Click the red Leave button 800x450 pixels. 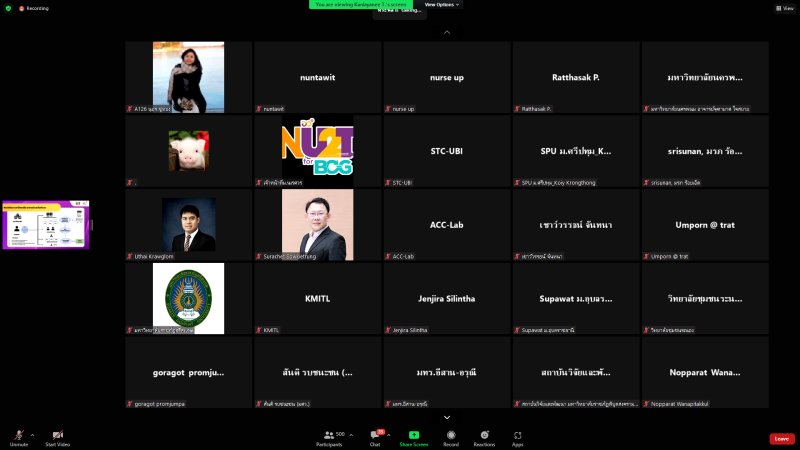click(782, 439)
